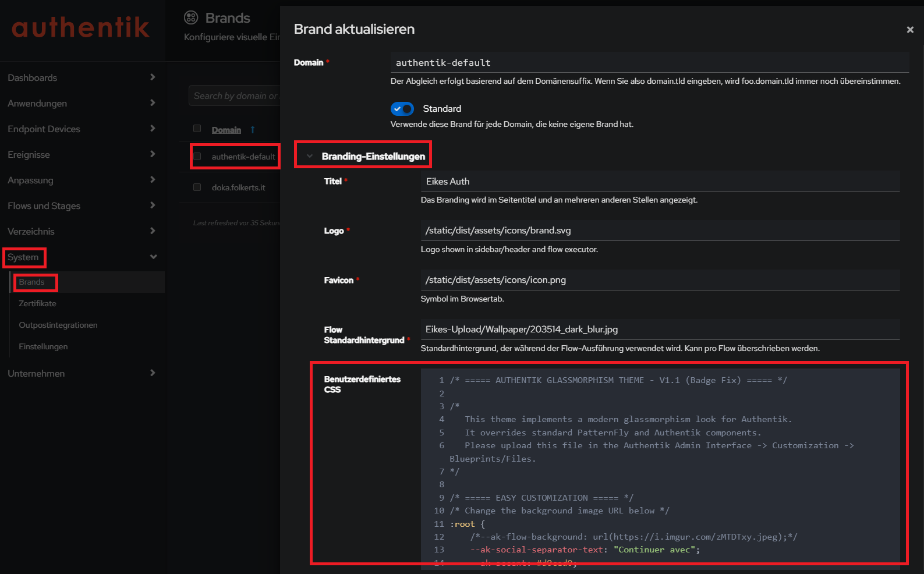This screenshot has height=574, width=924.
Task: Click the Domain column header link
Action: [226, 130]
